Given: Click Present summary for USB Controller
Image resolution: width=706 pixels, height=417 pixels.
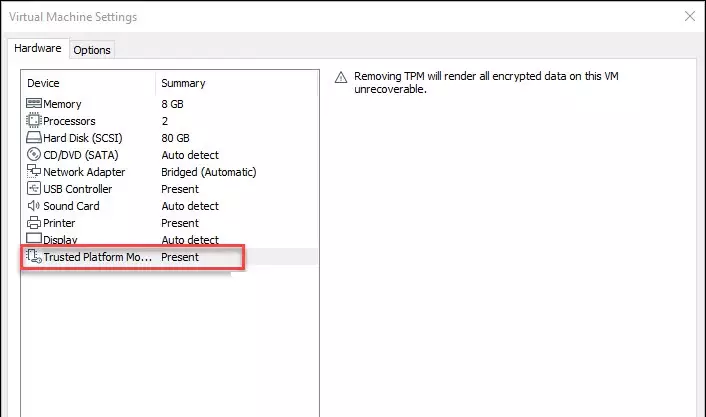Looking at the screenshot, I should [x=180, y=189].
